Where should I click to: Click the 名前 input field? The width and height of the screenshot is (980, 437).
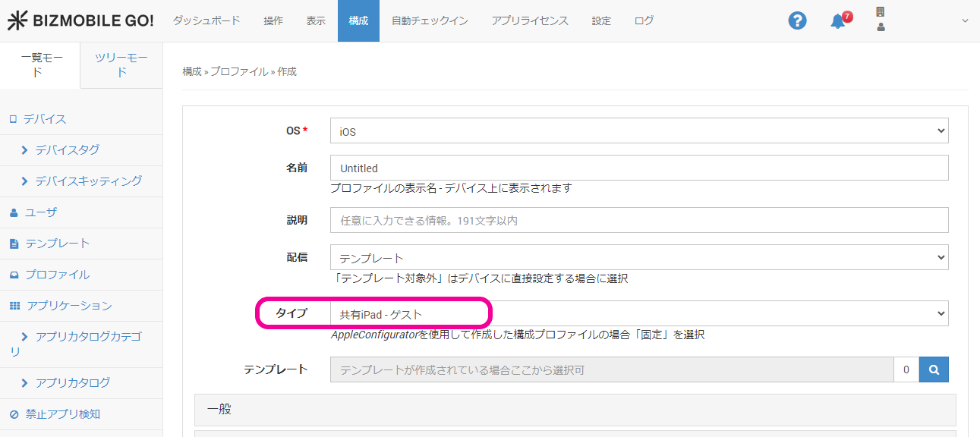(x=638, y=168)
